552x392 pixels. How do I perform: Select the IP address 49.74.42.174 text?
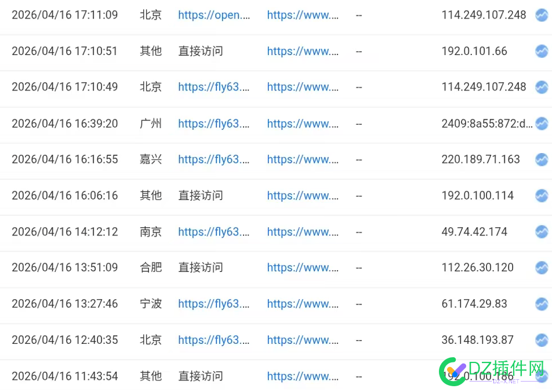(x=474, y=231)
